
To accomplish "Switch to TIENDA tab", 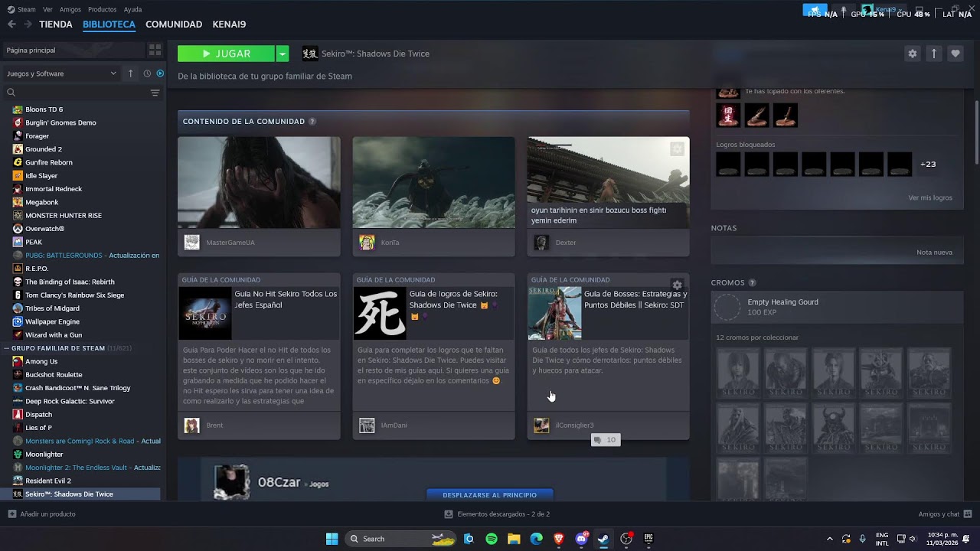I will (x=56, y=24).
